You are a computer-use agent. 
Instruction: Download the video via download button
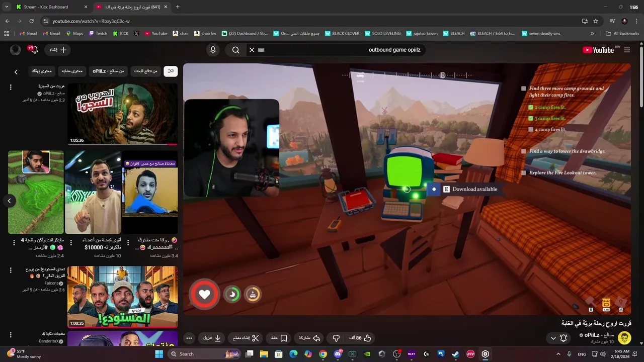point(212,338)
